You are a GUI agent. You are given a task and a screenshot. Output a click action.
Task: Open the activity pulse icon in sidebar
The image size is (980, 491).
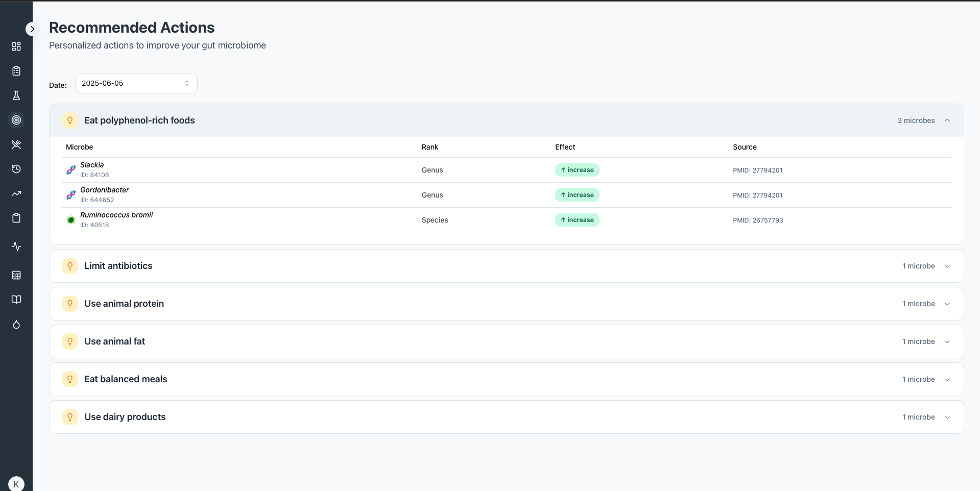click(x=16, y=247)
